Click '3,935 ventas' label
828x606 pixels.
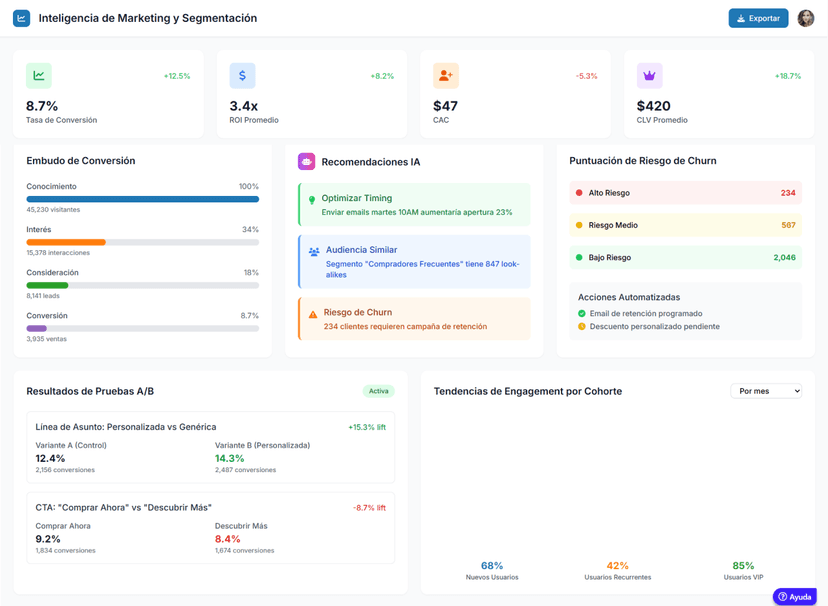(x=46, y=339)
